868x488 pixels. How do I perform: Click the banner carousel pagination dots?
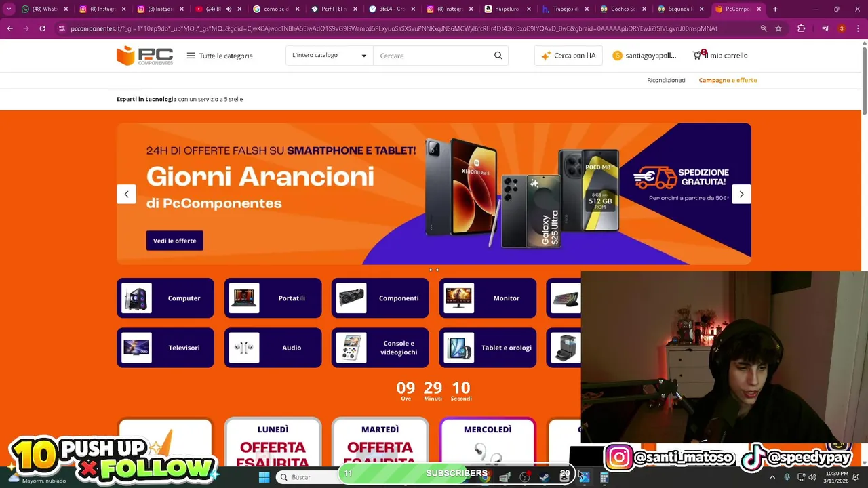click(434, 270)
